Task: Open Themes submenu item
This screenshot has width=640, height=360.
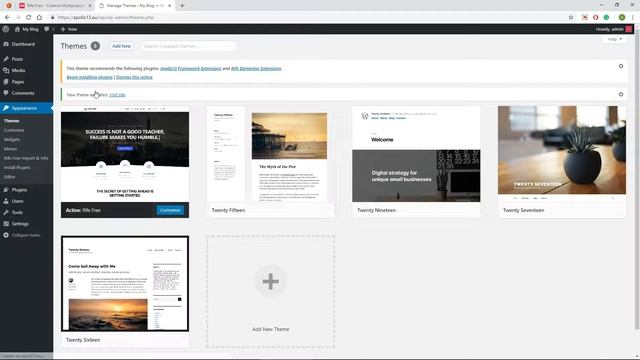Action: (11, 121)
